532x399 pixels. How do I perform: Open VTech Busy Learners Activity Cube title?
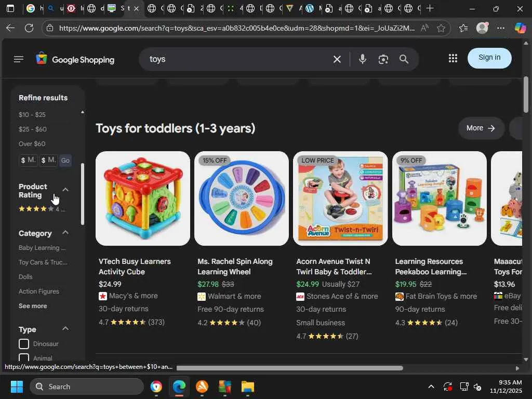[135, 267]
